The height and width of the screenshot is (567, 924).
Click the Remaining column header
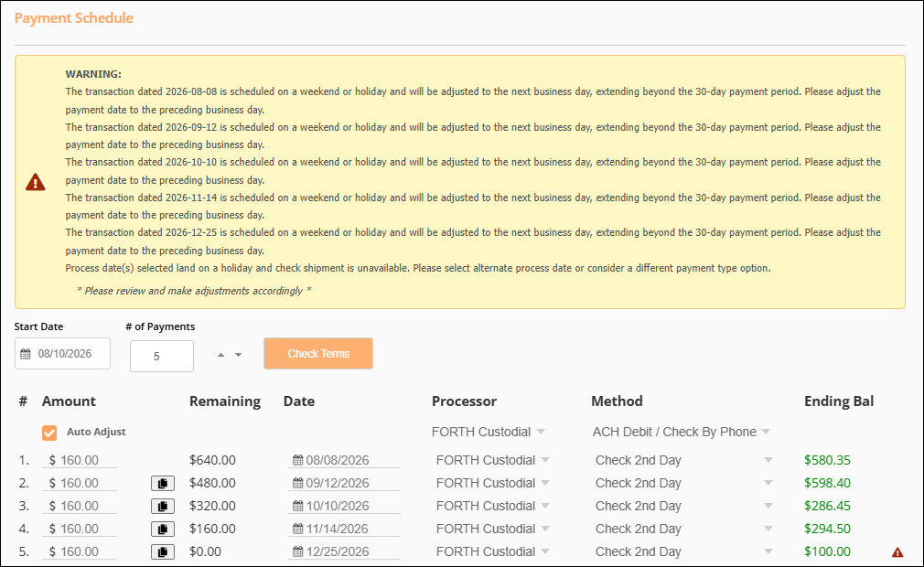(224, 401)
